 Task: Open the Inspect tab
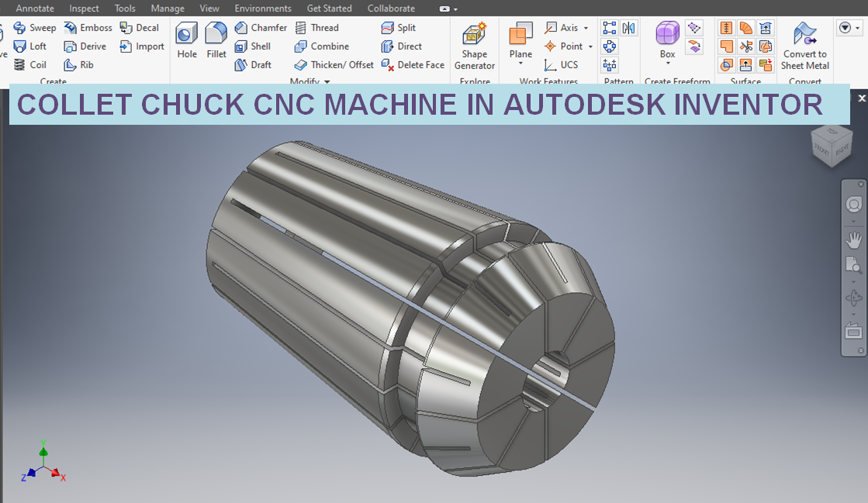click(x=84, y=9)
